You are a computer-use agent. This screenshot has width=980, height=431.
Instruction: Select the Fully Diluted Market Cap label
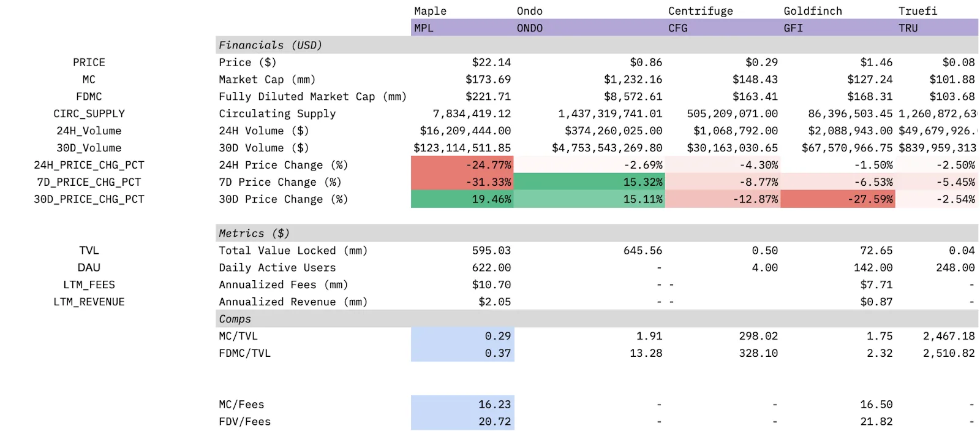pos(312,97)
